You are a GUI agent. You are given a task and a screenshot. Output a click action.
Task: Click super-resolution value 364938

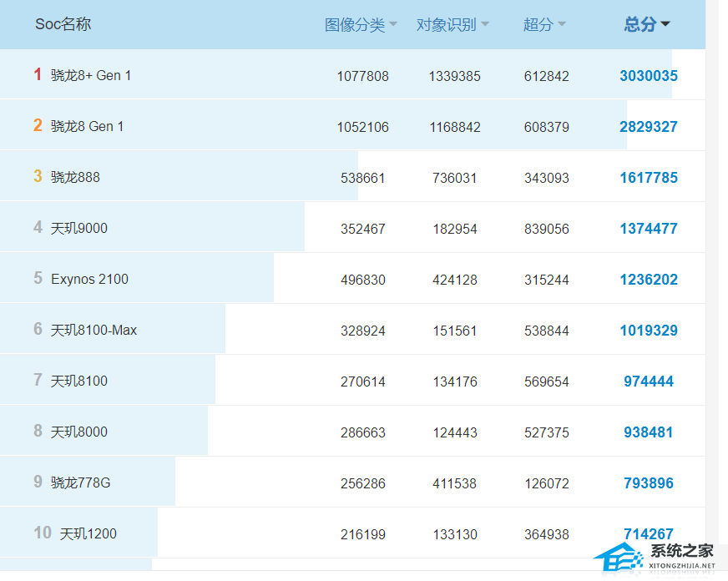[547, 534]
